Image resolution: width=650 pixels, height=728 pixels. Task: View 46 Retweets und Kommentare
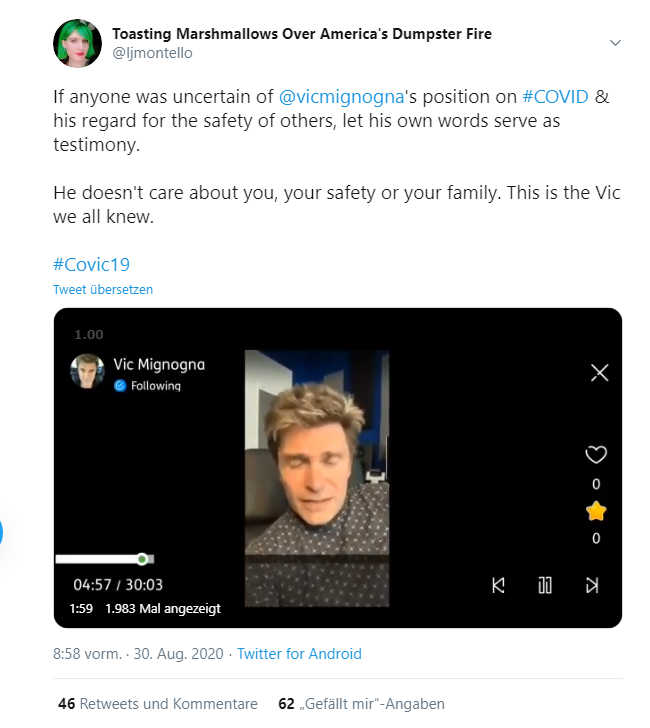158,704
